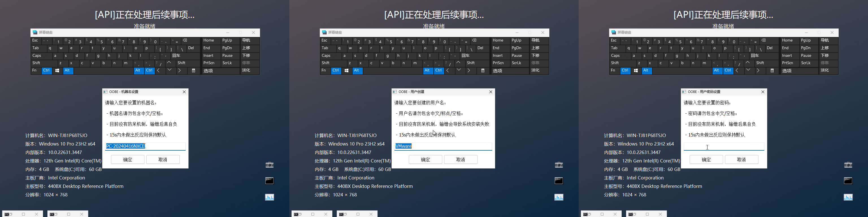Toggle ScrLk on the keyboard above the password dialog
This screenshot has width=868, height=217.
click(x=806, y=63)
